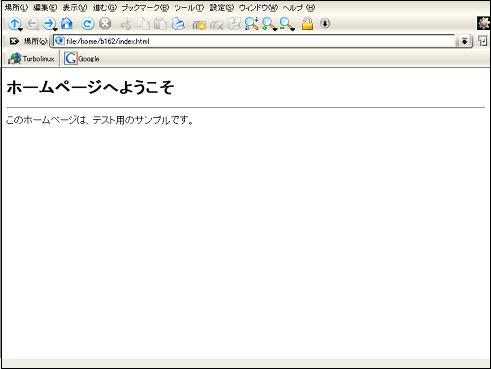Open the enlarge-font magnifier dropdown arrow

coord(275,30)
